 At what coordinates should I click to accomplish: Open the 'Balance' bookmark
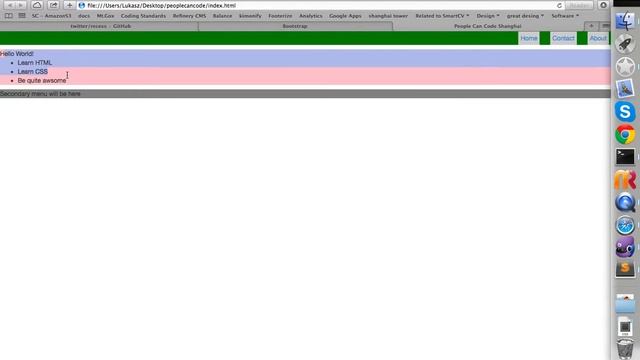pos(222,16)
